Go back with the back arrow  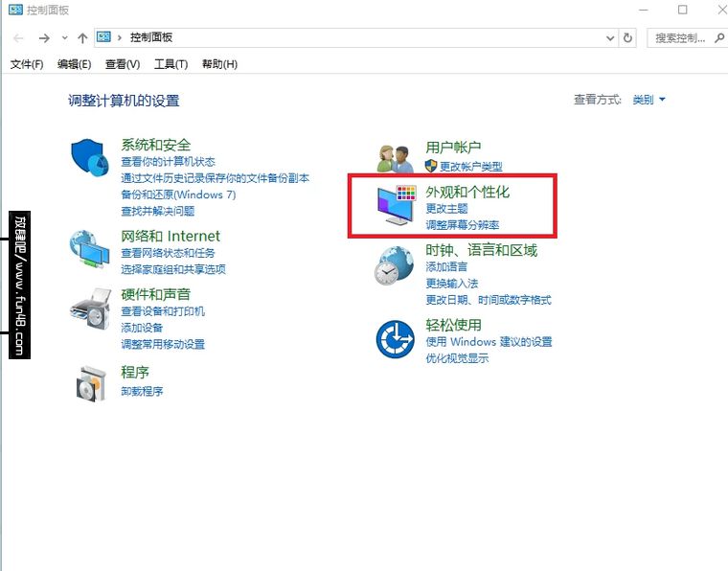coord(18,38)
